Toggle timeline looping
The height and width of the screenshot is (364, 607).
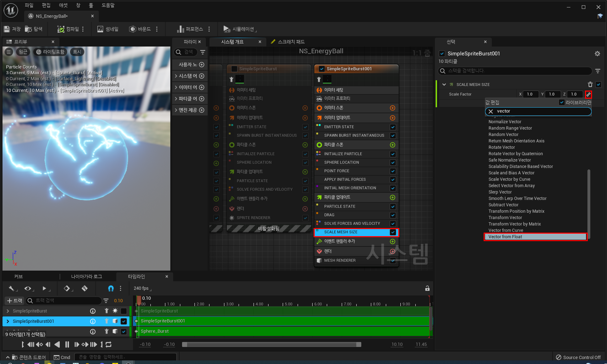(109, 344)
